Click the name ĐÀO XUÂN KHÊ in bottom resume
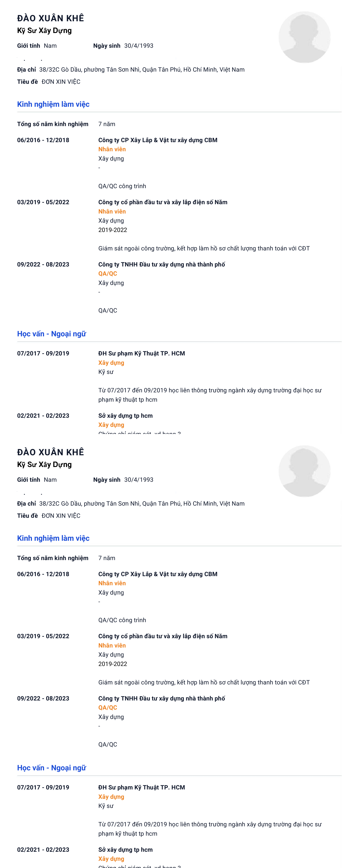 [51, 452]
